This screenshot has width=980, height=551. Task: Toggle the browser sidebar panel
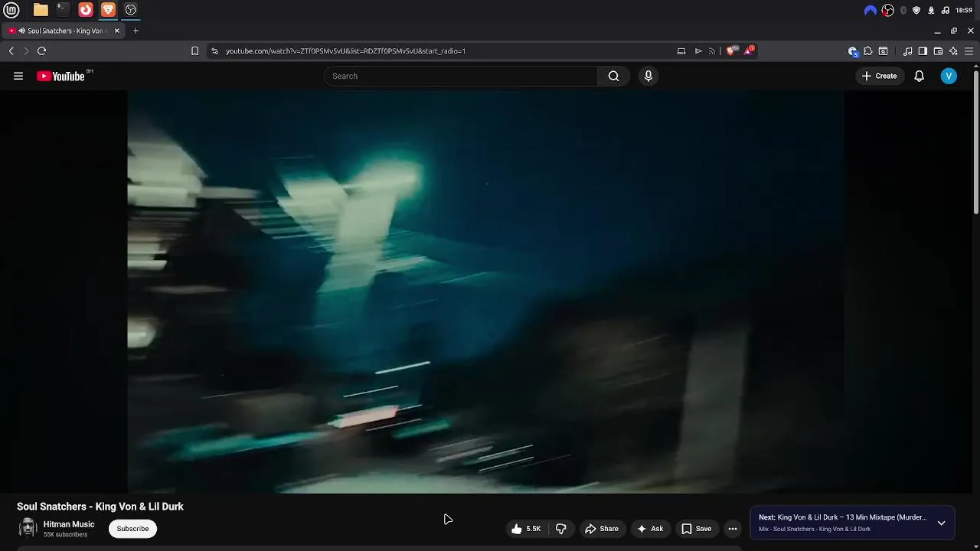point(923,51)
